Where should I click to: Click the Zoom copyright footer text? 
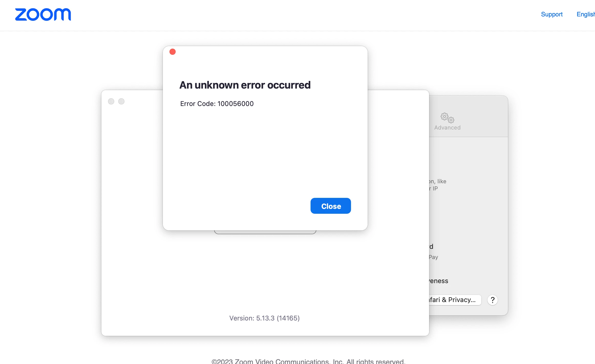point(308,361)
